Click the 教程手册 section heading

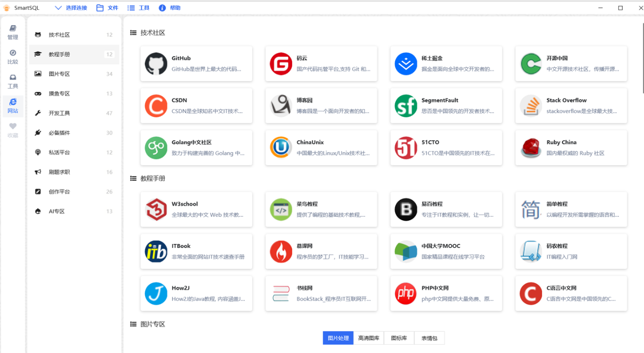[x=153, y=178]
